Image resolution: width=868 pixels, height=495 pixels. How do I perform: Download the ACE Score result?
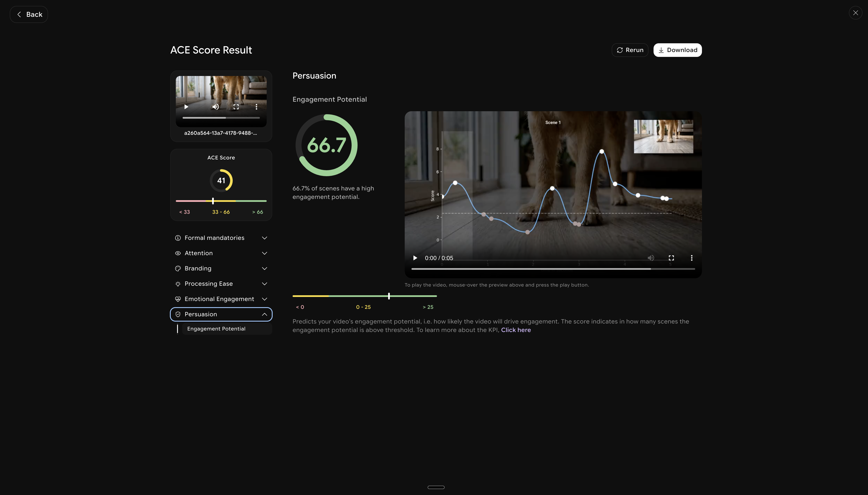pos(678,50)
